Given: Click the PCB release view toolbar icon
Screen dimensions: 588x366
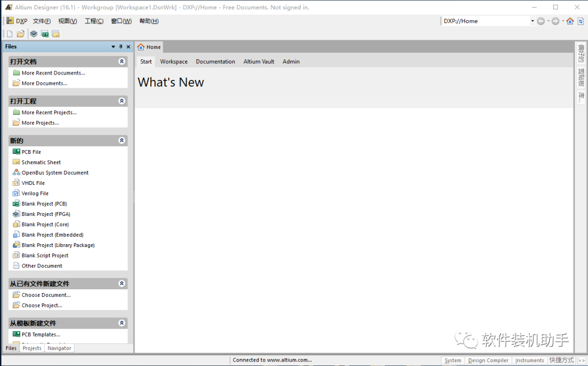Looking at the screenshot, I should click(x=45, y=34).
